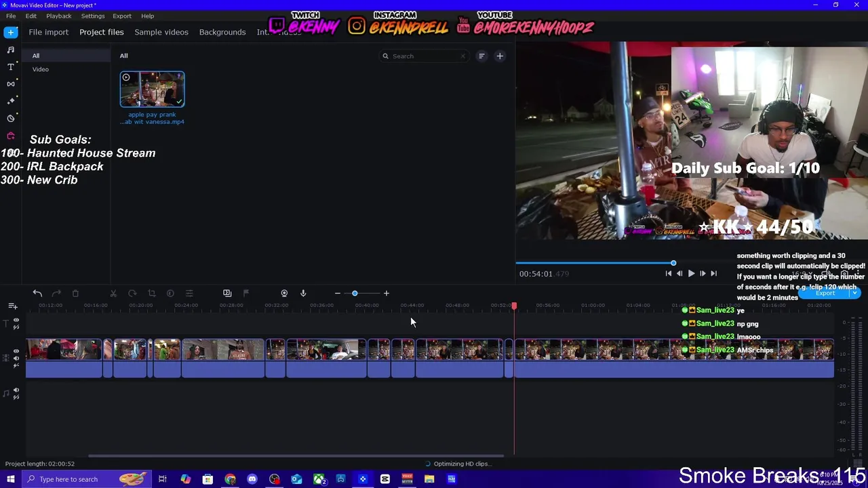Click the add folder plus icon
This screenshot has width=868, height=488.
pos(500,56)
